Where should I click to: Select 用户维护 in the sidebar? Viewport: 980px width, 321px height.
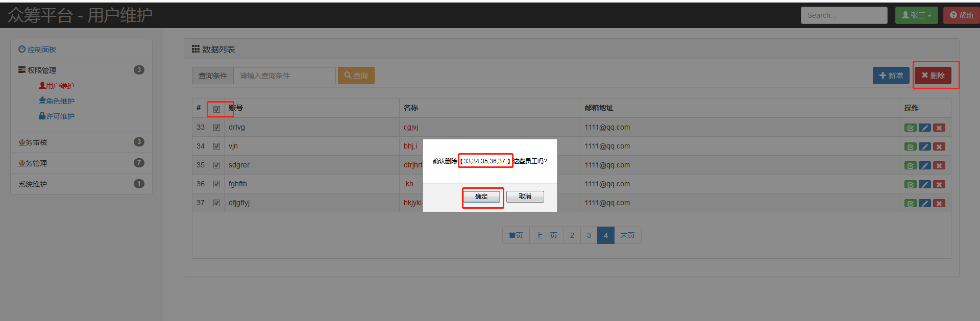click(x=57, y=86)
